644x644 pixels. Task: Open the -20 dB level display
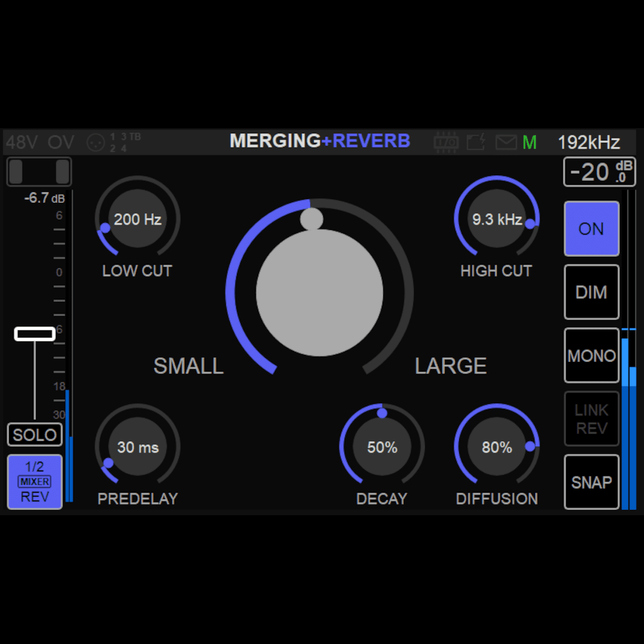tap(599, 172)
